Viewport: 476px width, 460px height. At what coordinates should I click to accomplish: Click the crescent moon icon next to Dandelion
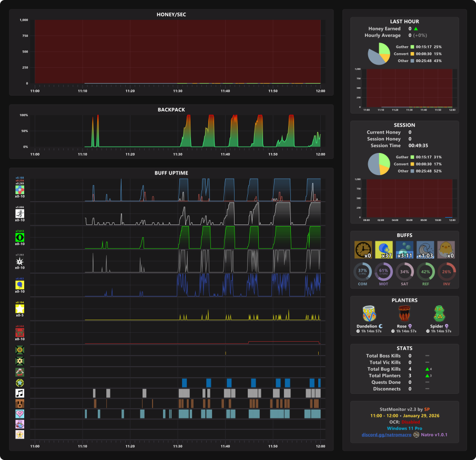click(381, 326)
